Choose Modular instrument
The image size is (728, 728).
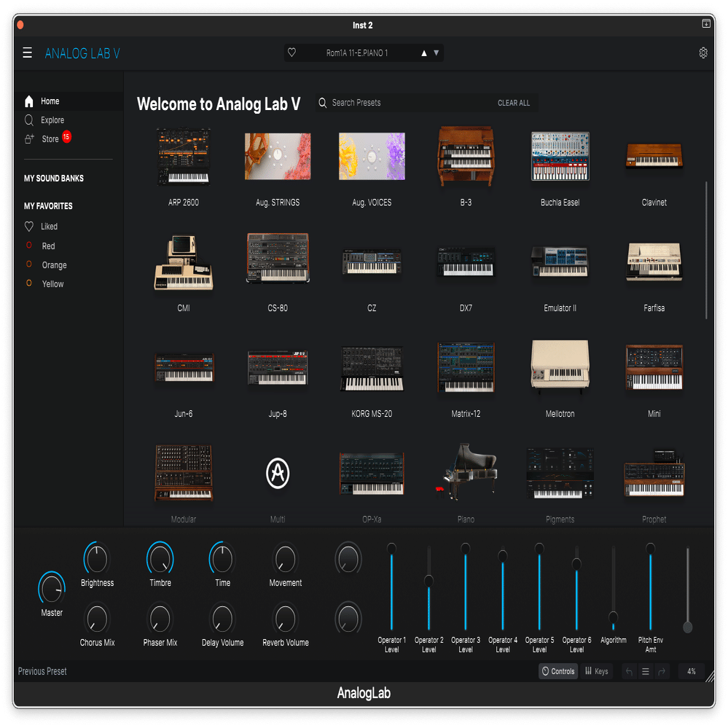[x=184, y=473]
